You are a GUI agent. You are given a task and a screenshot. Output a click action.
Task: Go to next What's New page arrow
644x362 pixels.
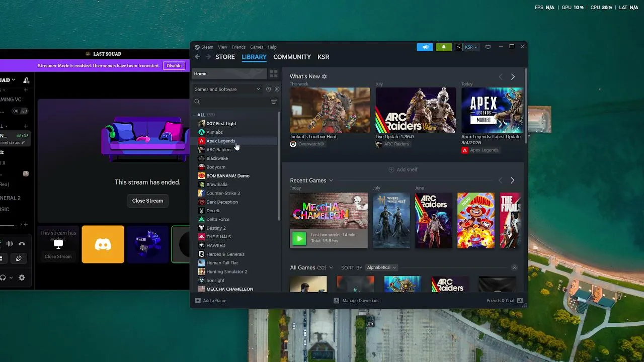(513, 76)
